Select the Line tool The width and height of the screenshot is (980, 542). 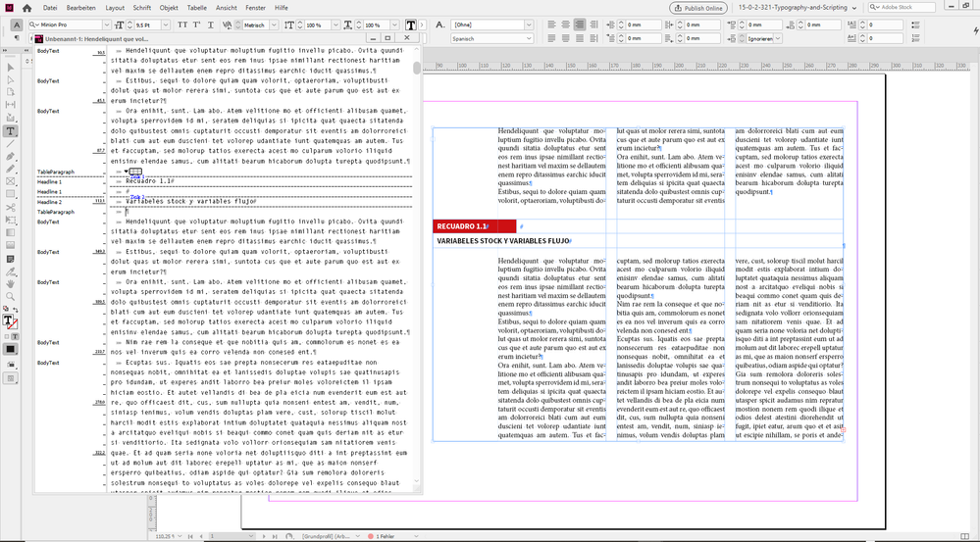10,143
